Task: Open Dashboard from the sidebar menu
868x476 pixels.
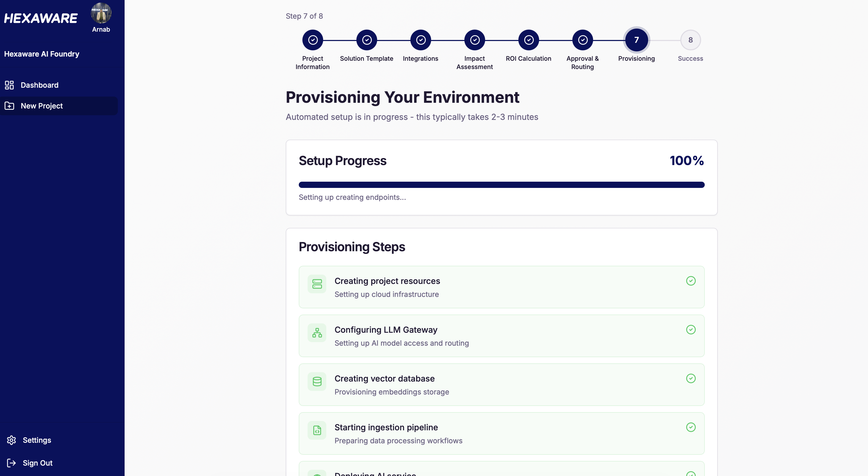Action: (39, 85)
